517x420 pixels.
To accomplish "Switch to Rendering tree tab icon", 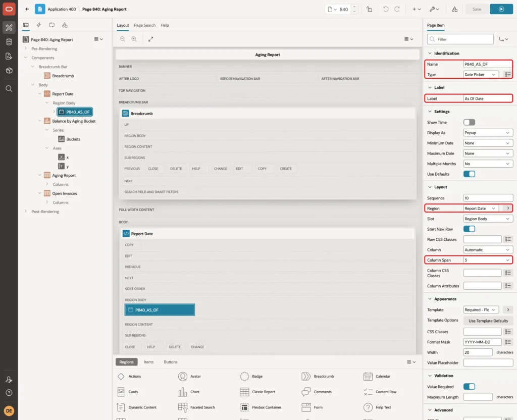I will [x=26, y=25].
